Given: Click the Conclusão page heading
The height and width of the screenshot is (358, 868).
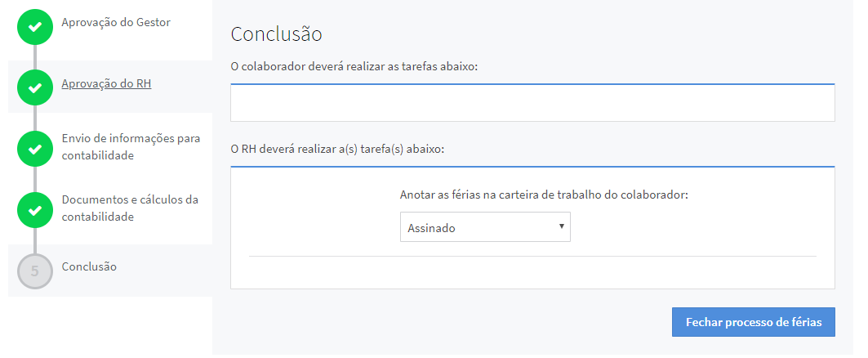Looking at the screenshot, I should coord(276,34).
